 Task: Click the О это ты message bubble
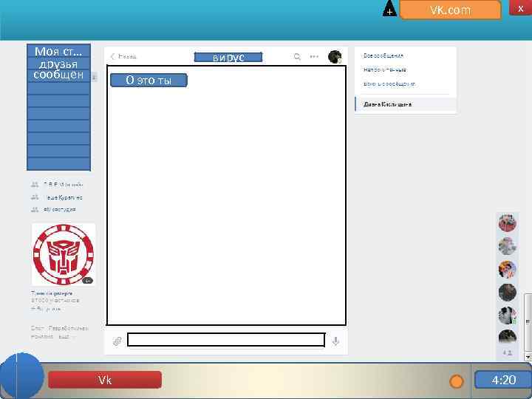[x=149, y=80]
